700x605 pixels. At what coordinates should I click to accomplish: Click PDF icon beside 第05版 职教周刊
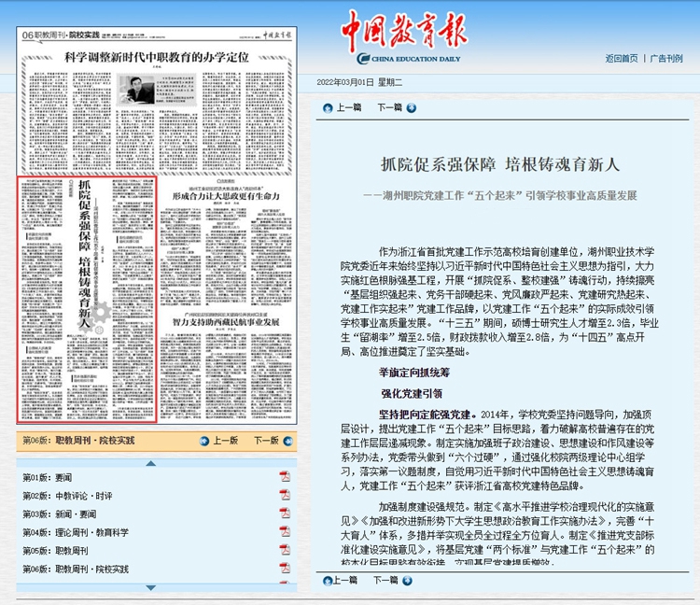285,550
